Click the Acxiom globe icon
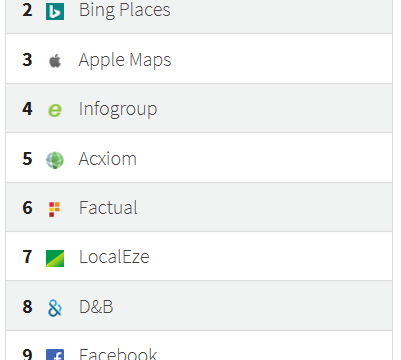 (55, 160)
